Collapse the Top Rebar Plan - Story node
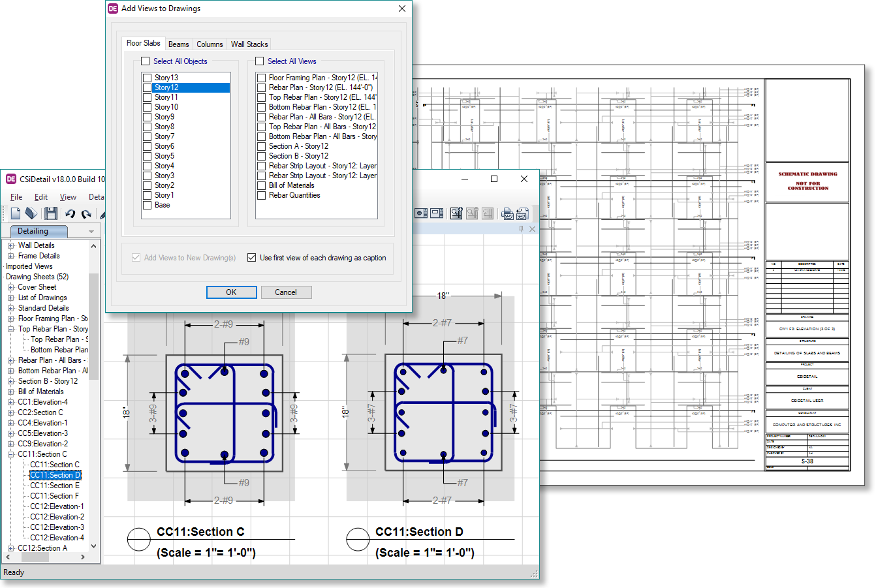This screenshot has height=588, width=876. pyautogui.click(x=11, y=329)
